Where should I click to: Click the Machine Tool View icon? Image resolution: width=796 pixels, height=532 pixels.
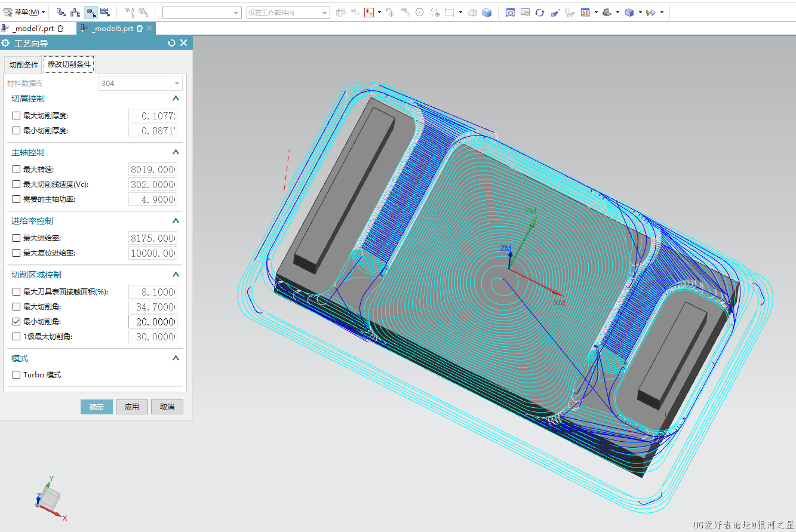click(x=76, y=12)
